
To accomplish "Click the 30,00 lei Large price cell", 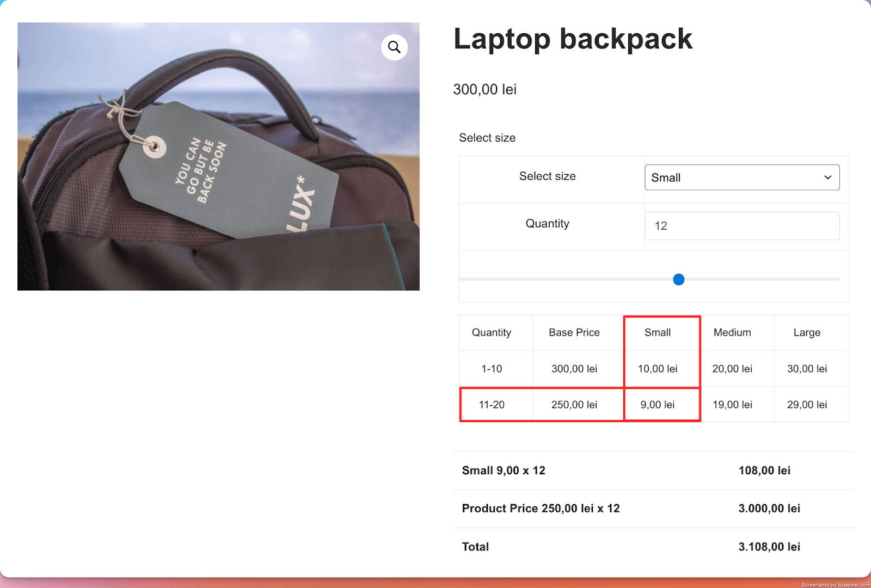I will [807, 369].
